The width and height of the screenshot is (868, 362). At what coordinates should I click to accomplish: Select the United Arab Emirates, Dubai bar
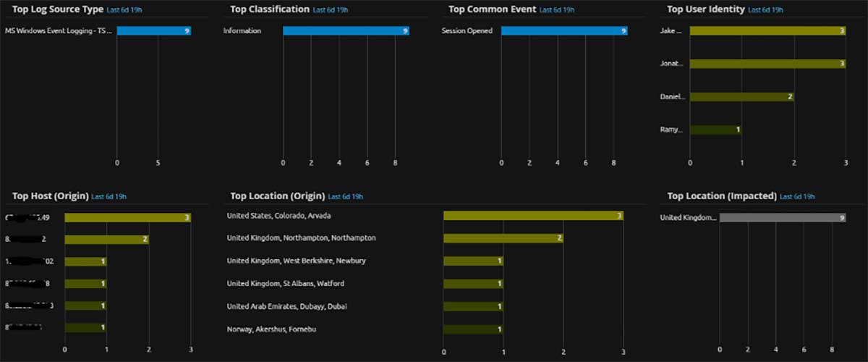click(x=473, y=306)
